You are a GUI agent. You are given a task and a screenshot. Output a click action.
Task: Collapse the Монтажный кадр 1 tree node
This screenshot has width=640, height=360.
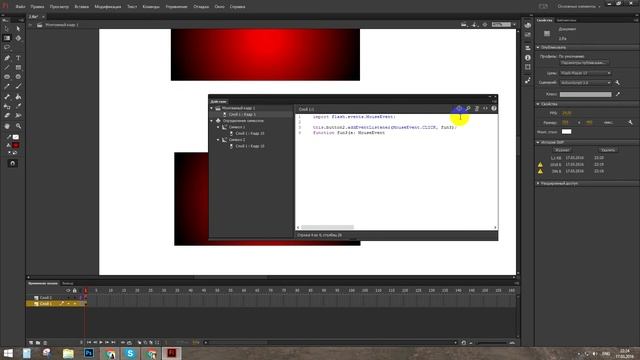211,108
